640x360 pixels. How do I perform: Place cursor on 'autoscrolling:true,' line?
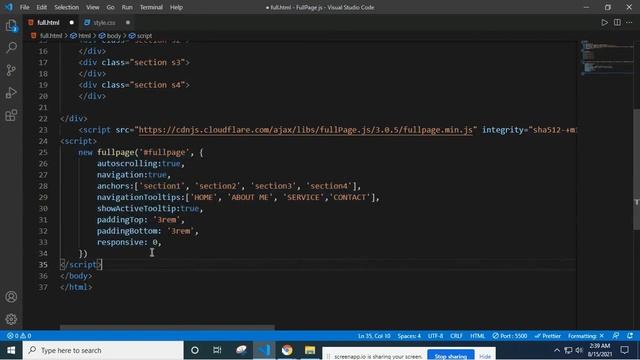click(140, 163)
